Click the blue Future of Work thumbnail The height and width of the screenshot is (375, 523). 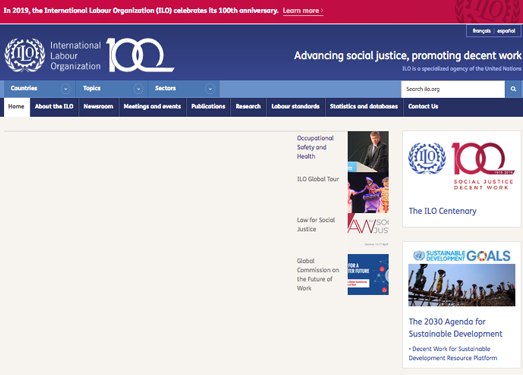click(x=368, y=275)
